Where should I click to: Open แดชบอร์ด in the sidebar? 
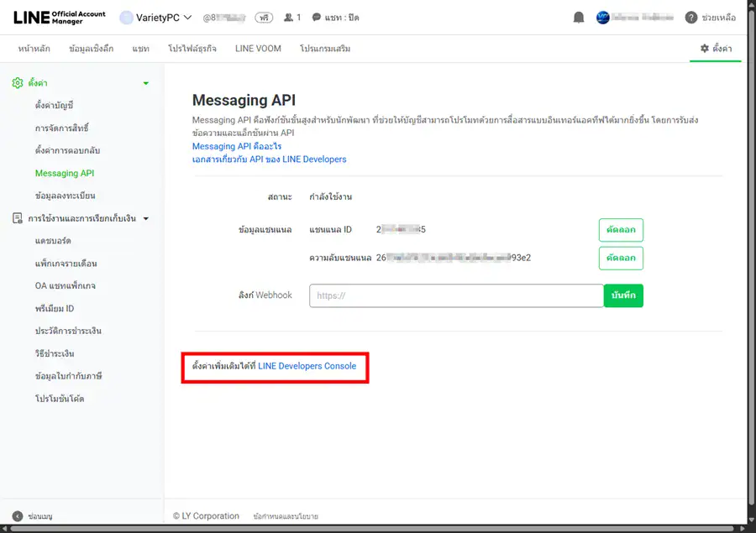tap(53, 240)
